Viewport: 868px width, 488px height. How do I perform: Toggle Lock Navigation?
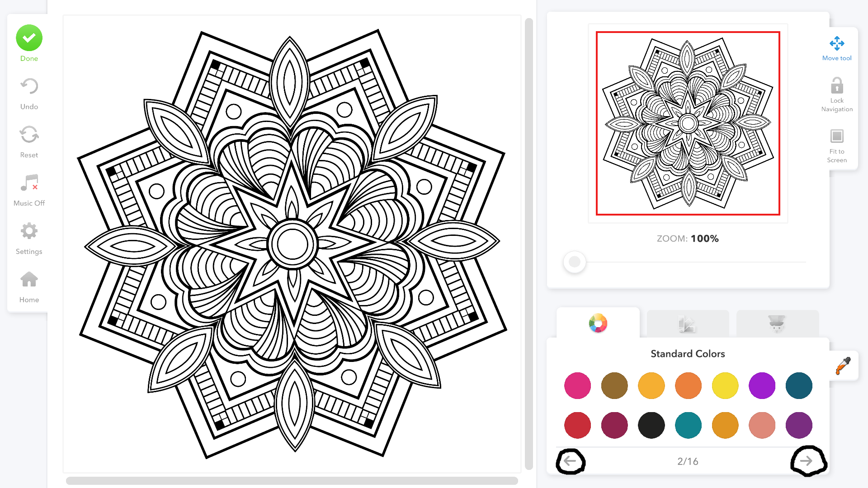pos(837,86)
